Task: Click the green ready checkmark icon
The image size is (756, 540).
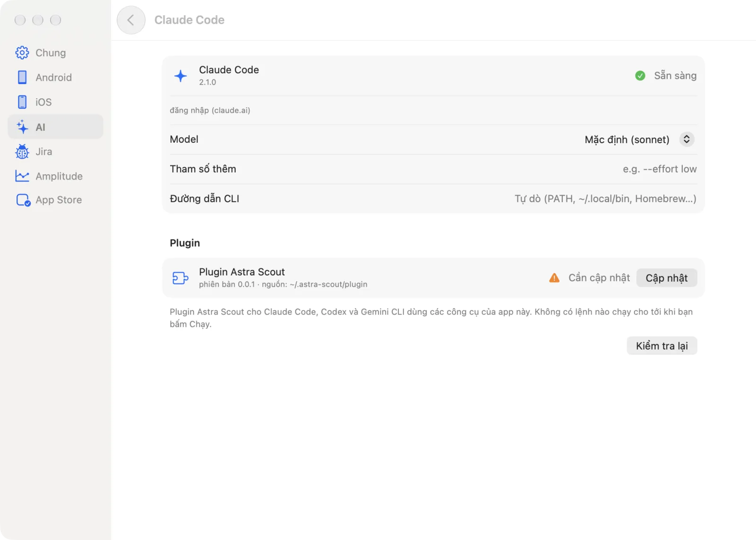Action: coord(640,76)
